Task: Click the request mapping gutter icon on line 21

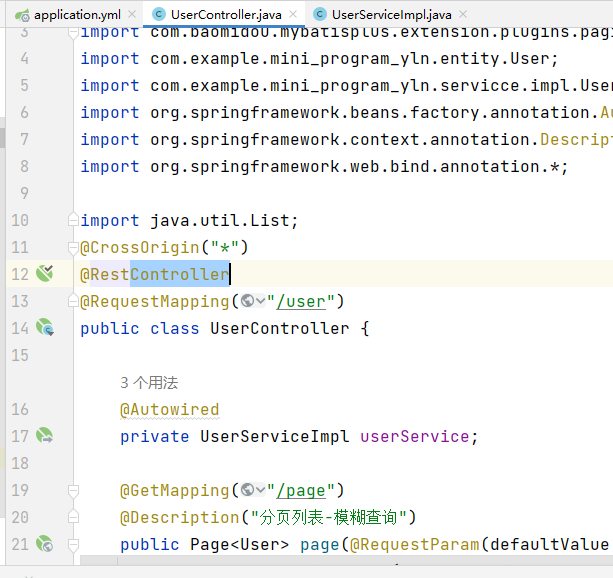Action: (45, 544)
